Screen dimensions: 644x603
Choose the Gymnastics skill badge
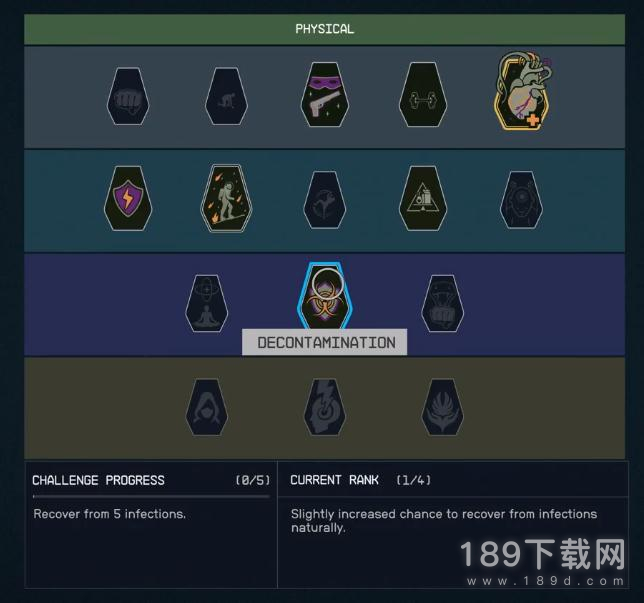[325, 200]
